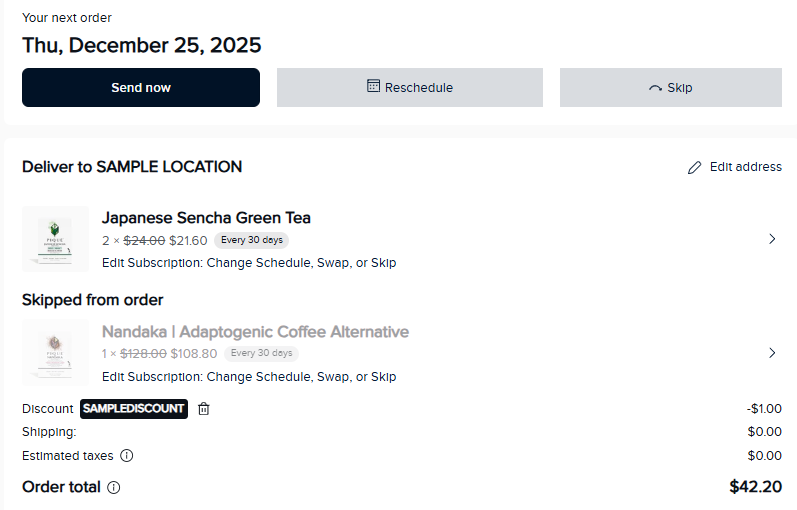Select the Japanese Sencha Green Tea title
Viewport: 797px width, 510px height.
206,218
